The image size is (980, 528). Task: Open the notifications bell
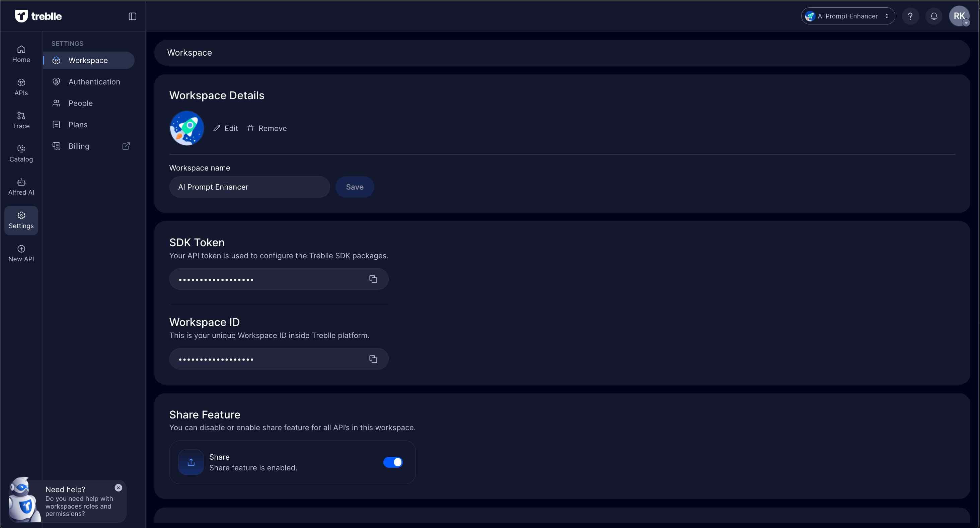(x=933, y=16)
